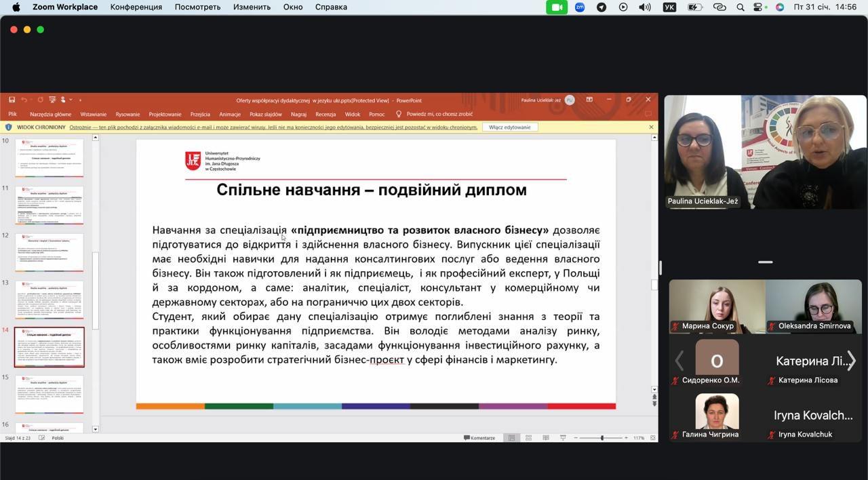The width and height of the screenshot is (868, 480).
Task: Click Галина Чигрина participant video tile
Action: (x=717, y=415)
